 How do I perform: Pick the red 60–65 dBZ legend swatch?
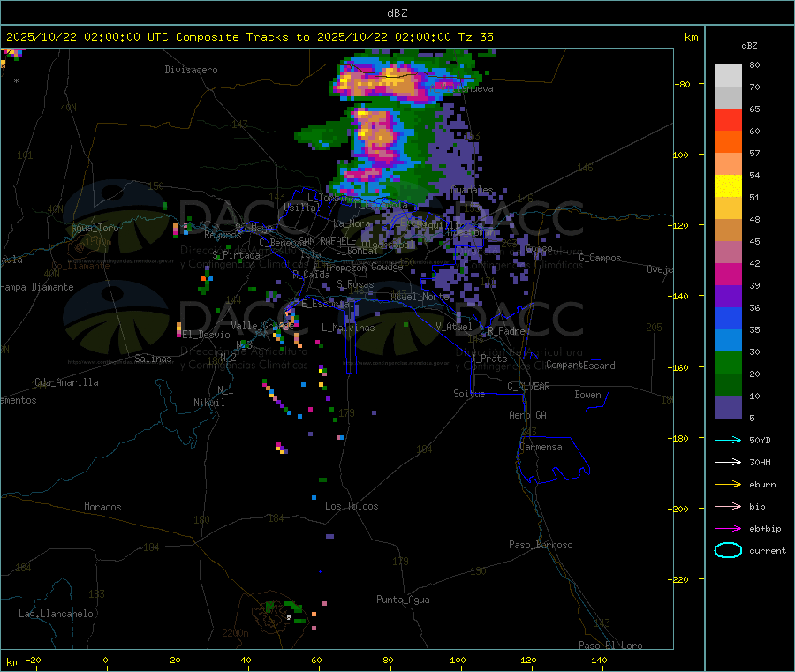(728, 119)
